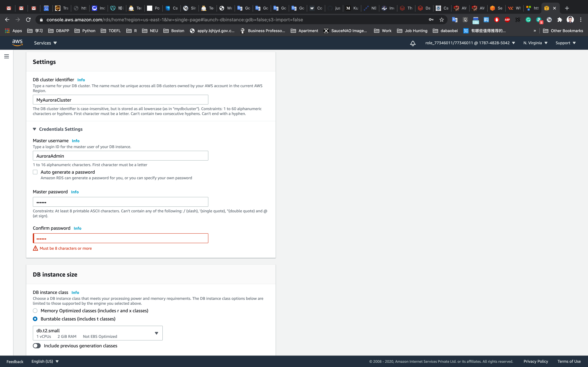Open the Support menu
The height and width of the screenshot is (367, 588).
coord(565,43)
